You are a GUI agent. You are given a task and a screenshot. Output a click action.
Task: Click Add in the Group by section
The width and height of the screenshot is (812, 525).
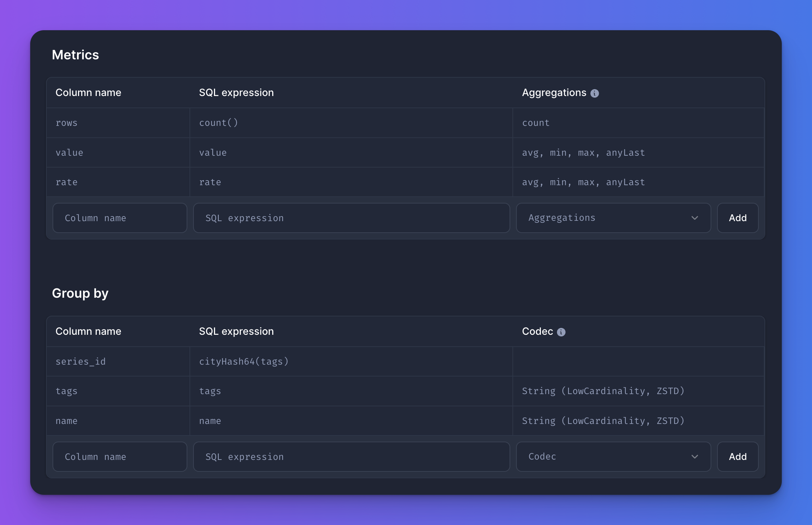click(x=737, y=457)
